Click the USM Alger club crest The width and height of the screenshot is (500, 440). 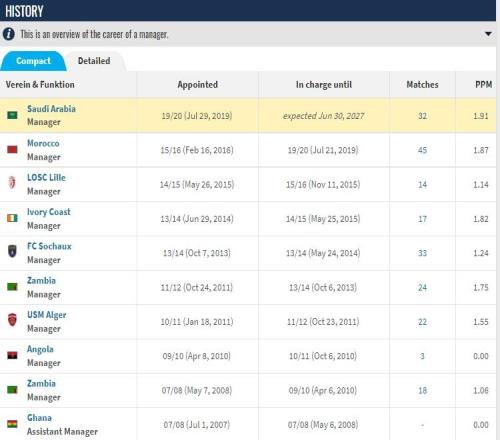[12, 320]
